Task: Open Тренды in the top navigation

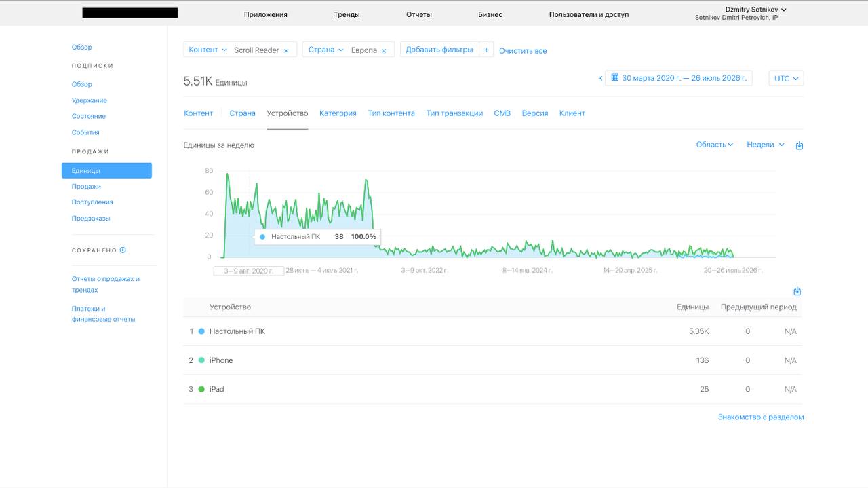Action: [347, 14]
